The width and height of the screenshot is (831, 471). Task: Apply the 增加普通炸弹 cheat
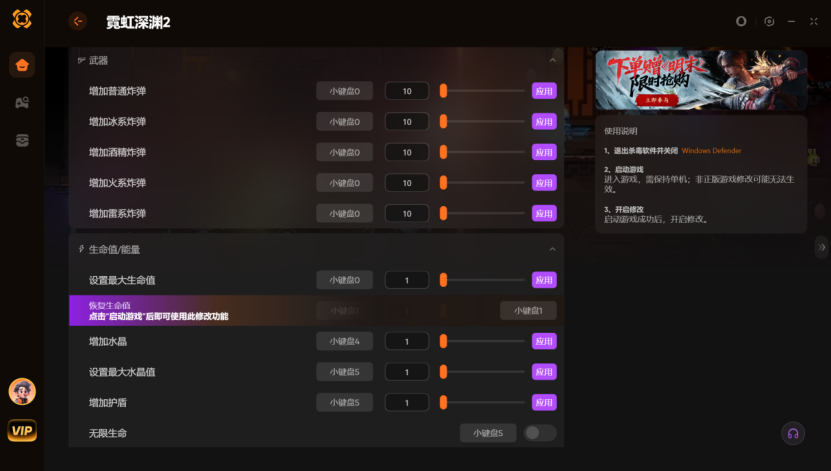(544, 91)
